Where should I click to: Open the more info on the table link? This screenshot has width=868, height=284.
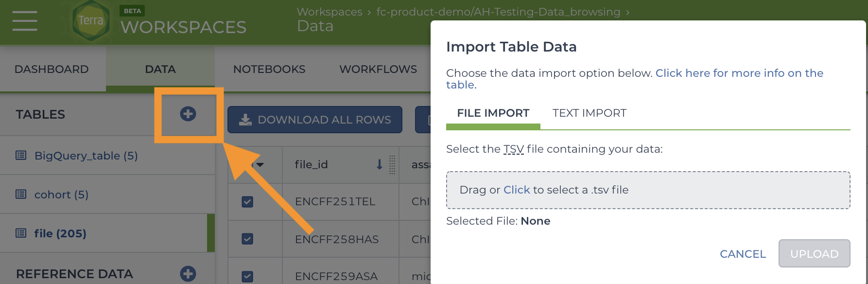click(635, 79)
